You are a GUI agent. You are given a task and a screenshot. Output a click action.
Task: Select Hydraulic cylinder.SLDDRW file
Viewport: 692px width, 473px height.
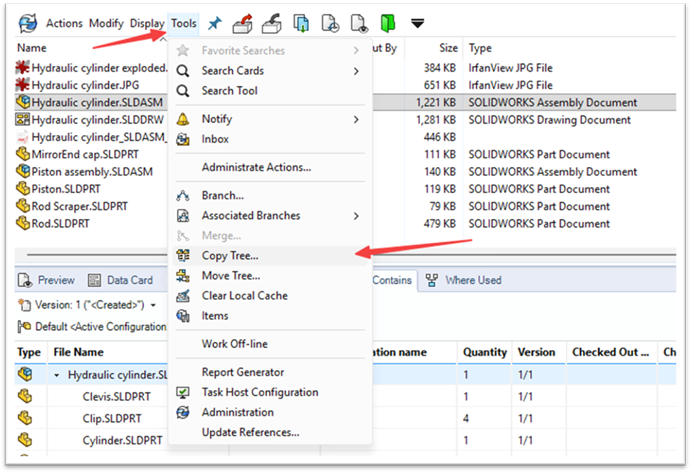[x=98, y=120]
